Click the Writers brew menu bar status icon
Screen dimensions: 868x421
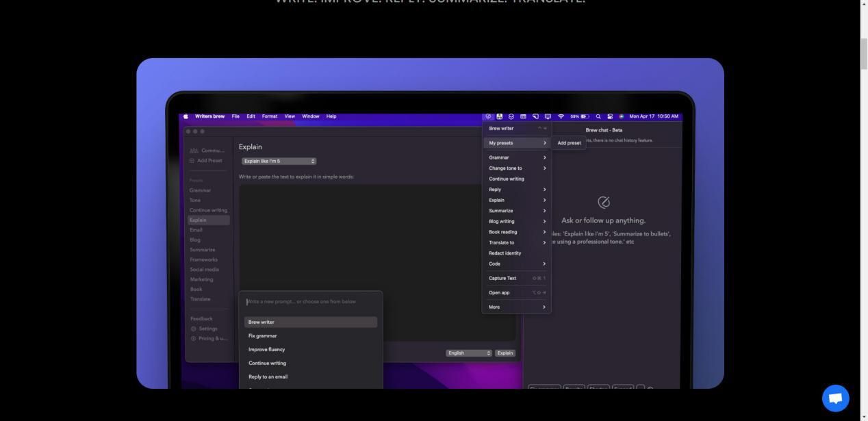[x=488, y=116]
